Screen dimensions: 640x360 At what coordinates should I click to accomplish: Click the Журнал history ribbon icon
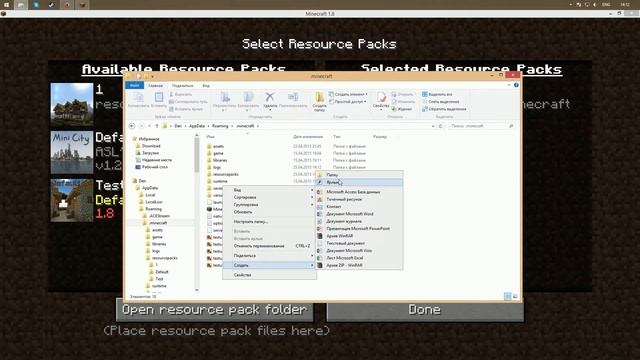click(402, 109)
